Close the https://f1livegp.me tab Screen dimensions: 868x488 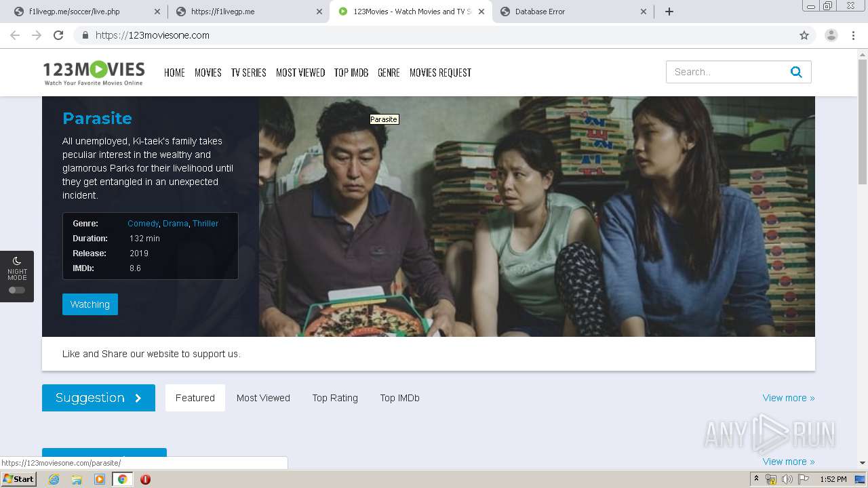(x=319, y=12)
